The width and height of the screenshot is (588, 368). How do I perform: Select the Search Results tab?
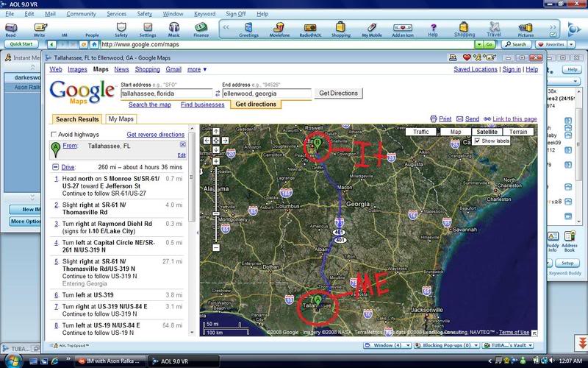coord(77,119)
